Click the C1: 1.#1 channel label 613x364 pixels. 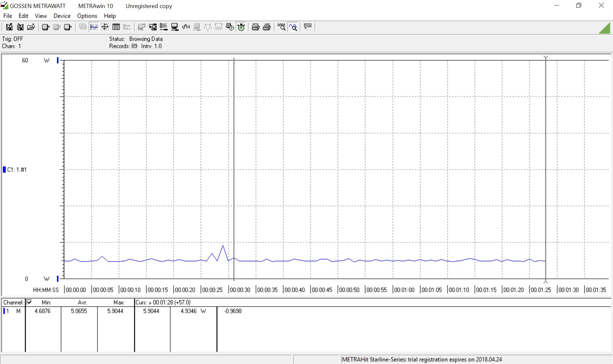17,170
